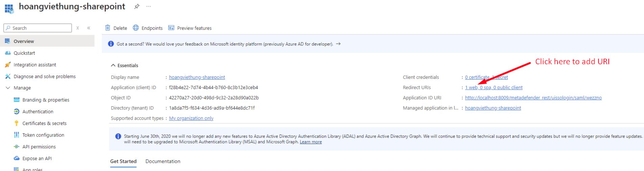The width and height of the screenshot is (644, 171).
Task: Select Branding & properties menu item
Action: (x=46, y=100)
